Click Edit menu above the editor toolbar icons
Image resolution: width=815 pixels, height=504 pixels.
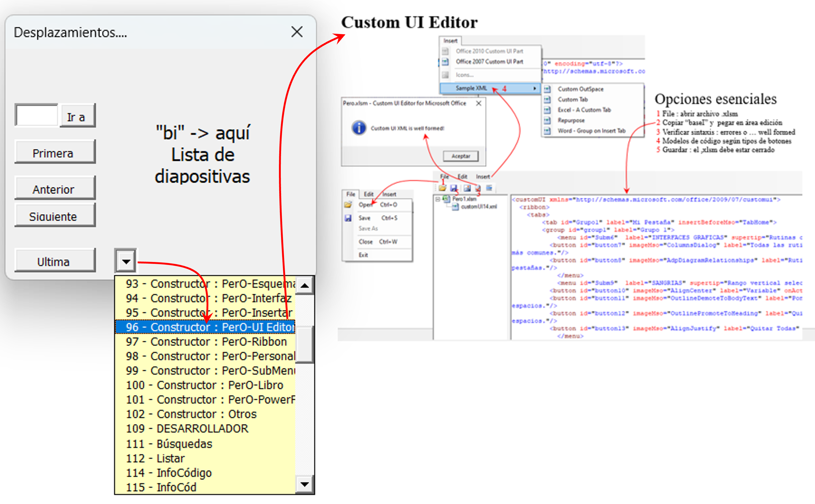(x=462, y=177)
